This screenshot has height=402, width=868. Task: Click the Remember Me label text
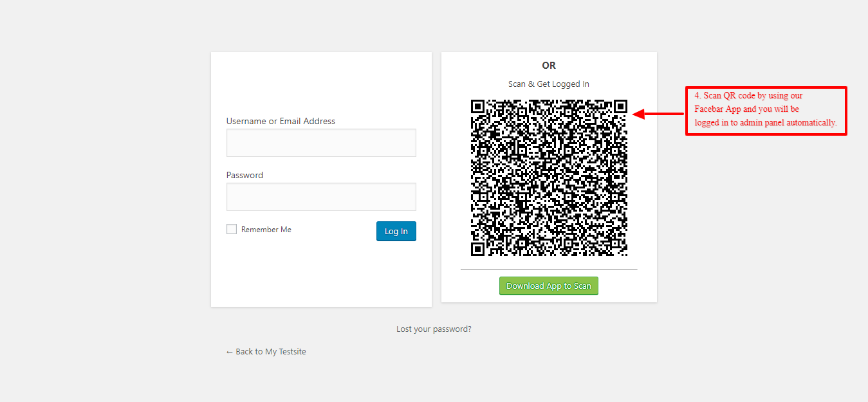coord(266,230)
